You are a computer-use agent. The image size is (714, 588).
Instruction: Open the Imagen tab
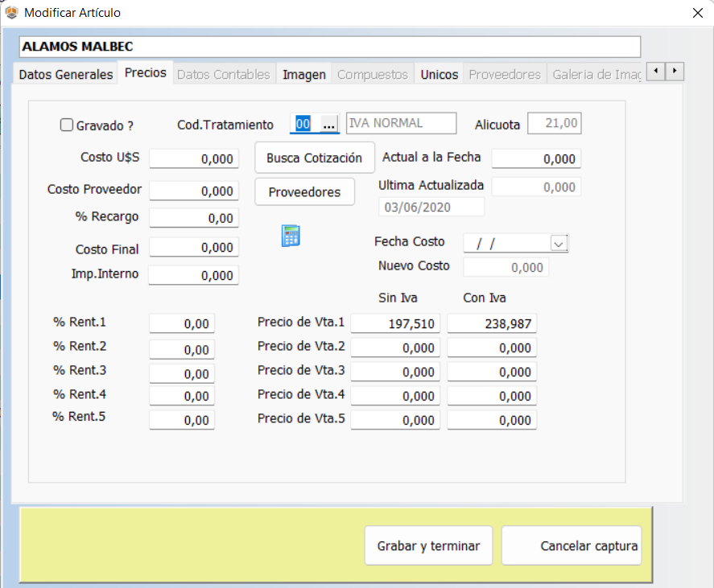(304, 74)
